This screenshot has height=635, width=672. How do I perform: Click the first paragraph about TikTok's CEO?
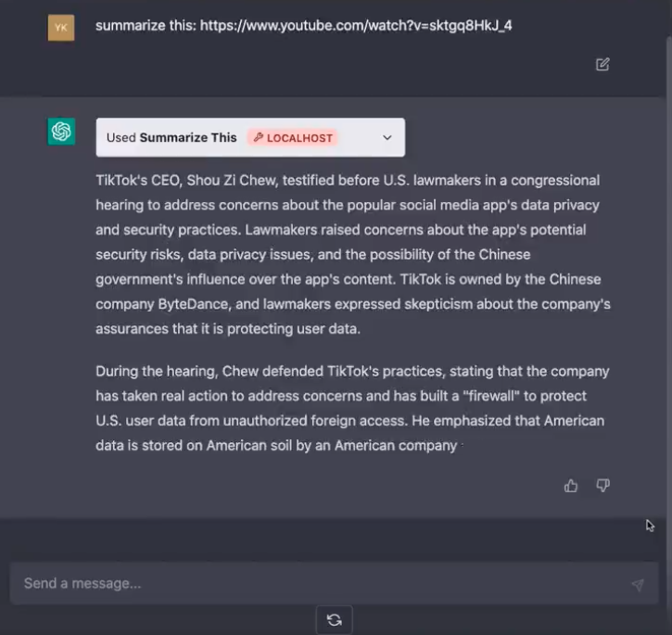(x=352, y=254)
